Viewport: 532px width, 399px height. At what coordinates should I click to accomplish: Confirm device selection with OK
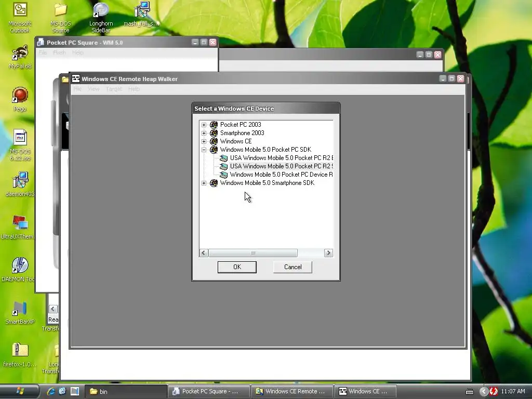237,267
